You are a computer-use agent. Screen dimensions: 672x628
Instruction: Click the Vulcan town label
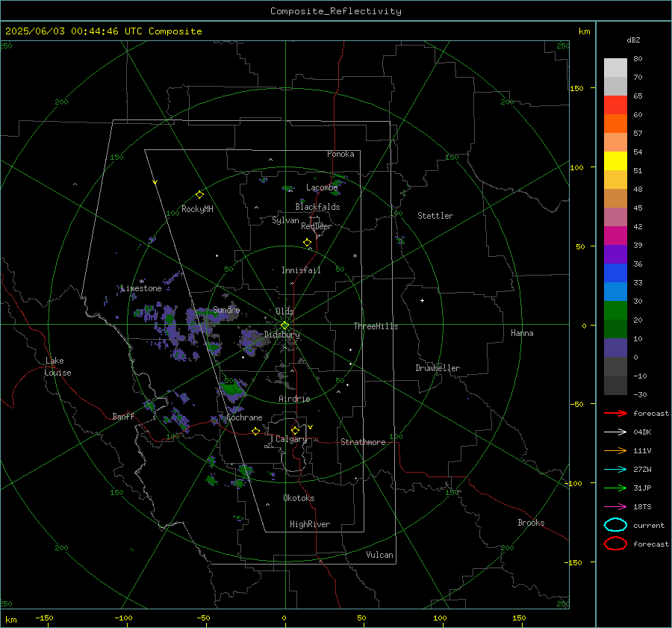(379, 555)
